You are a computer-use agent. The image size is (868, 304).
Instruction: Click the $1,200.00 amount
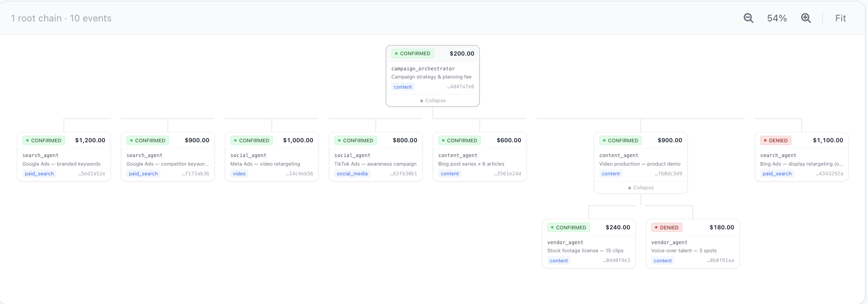(90, 140)
